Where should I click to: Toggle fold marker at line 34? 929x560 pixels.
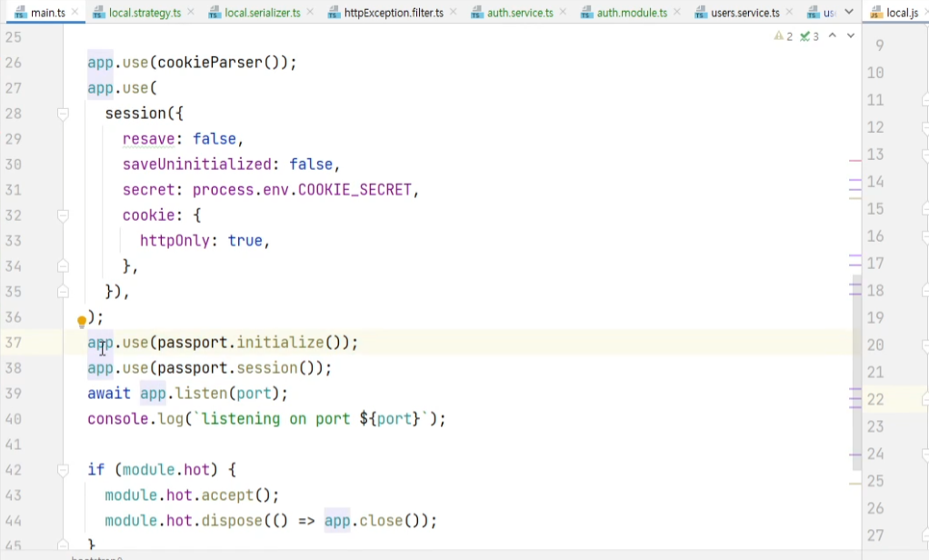click(x=63, y=266)
